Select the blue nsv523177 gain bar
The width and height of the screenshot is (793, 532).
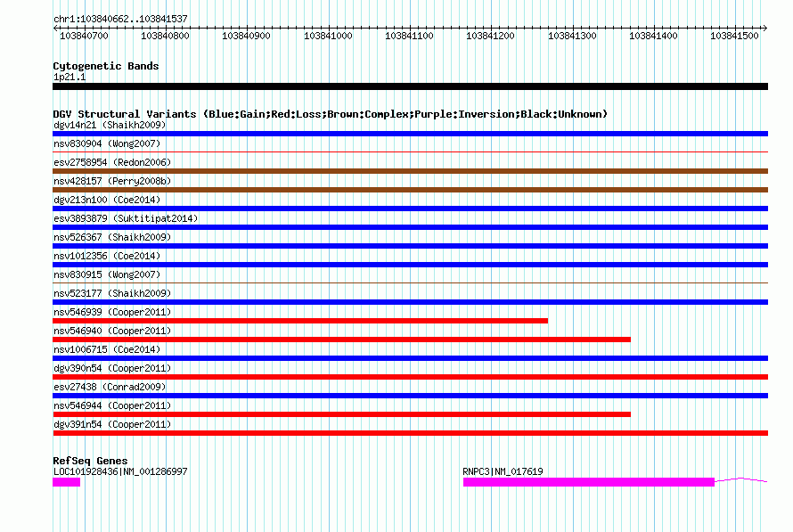click(x=410, y=302)
